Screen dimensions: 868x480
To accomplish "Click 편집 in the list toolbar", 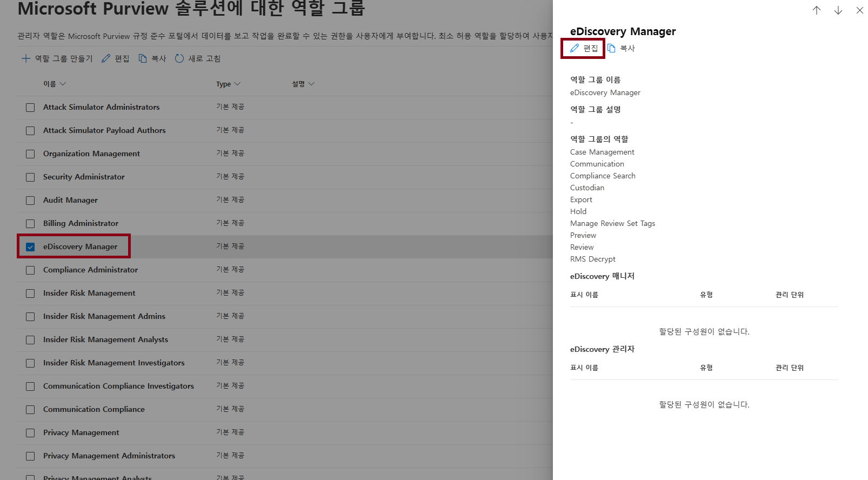I will tap(115, 58).
